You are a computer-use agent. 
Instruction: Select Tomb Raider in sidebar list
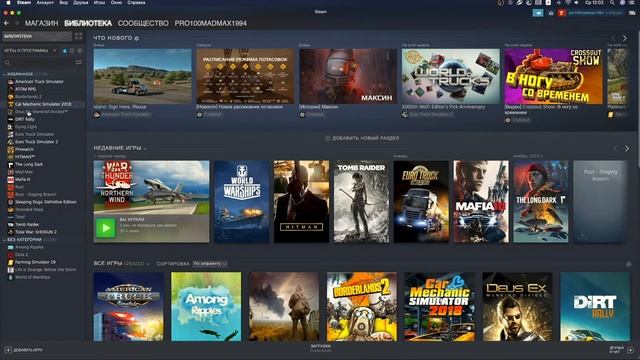27,224
